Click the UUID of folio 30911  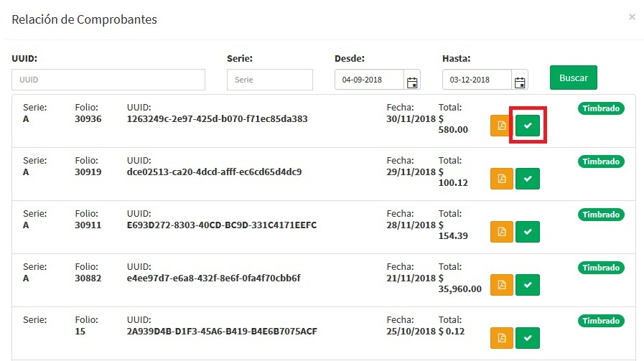click(221, 225)
